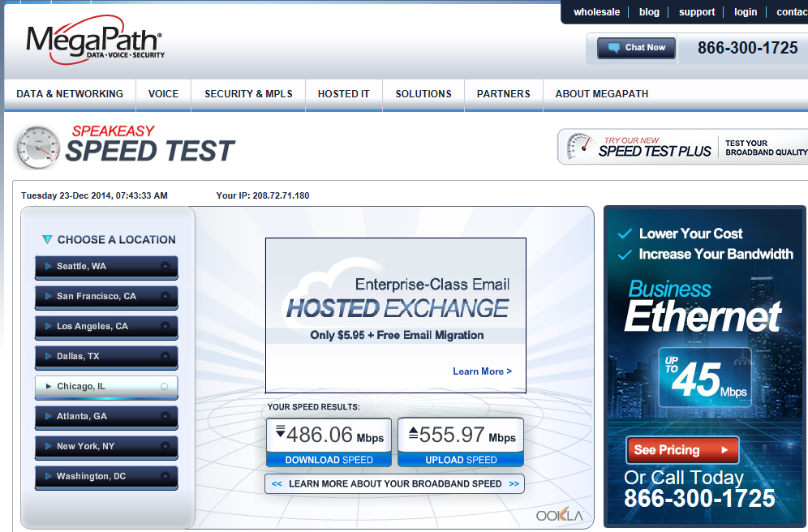Select the Atlanta, GA radio indicator

coord(165,416)
